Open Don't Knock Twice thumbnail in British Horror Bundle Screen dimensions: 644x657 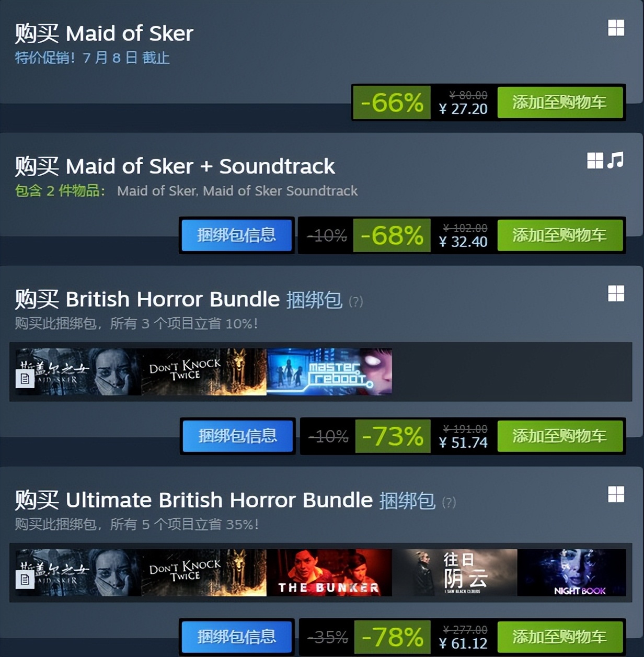[204, 372]
